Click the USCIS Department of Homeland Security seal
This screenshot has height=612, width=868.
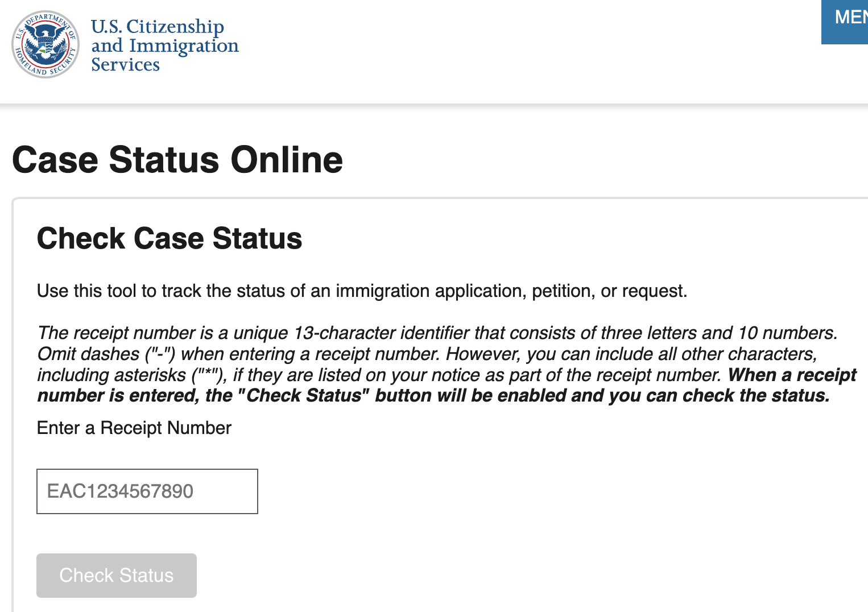click(x=46, y=44)
